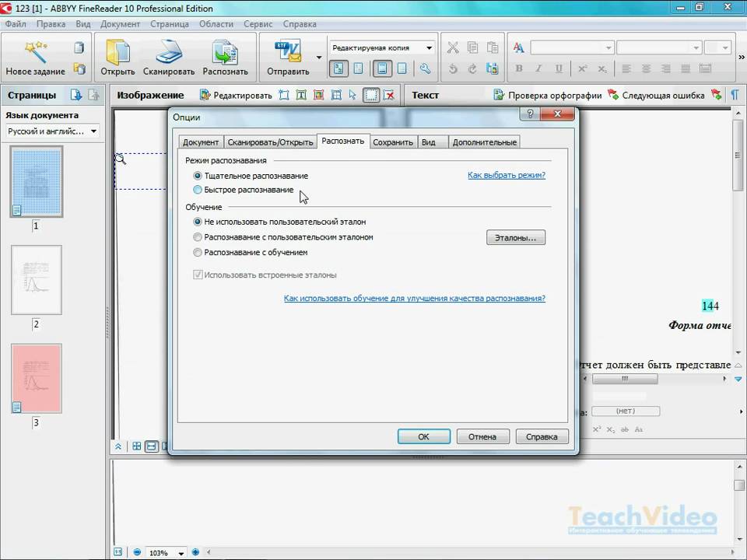The width and height of the screenshot is (747, 560).
Task: Click the Открыть folder icon
Action: [117, 52]
